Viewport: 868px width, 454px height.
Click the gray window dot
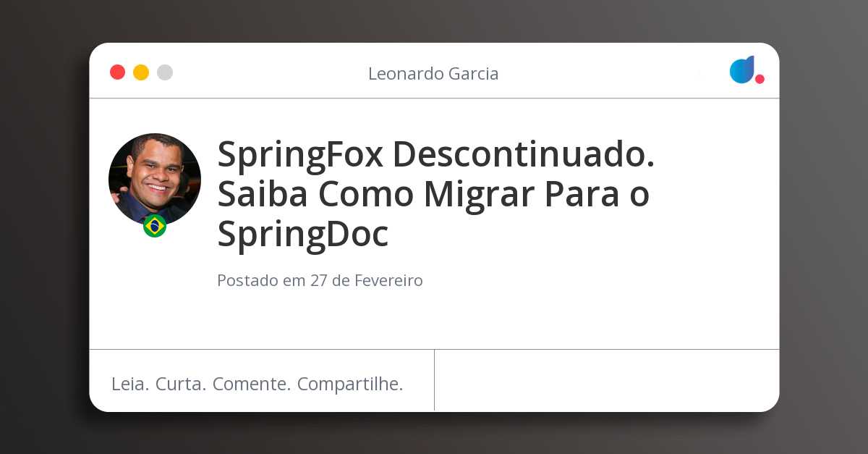click(165, 72)
